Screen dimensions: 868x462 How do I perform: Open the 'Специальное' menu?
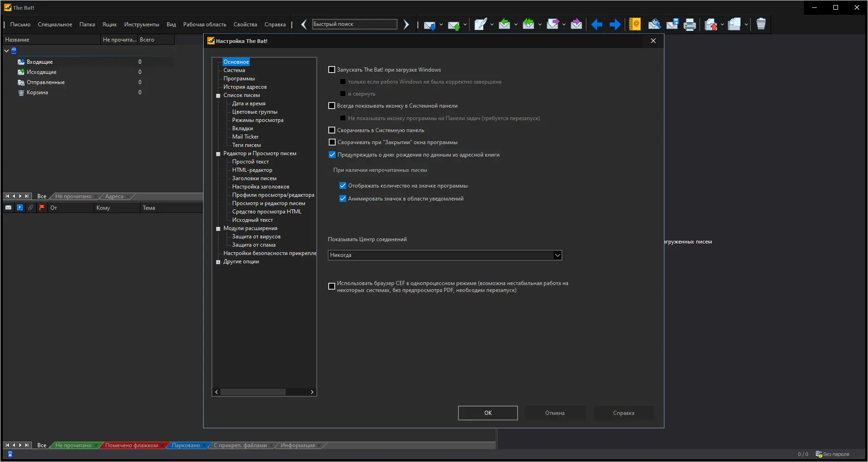pos(55,24)
